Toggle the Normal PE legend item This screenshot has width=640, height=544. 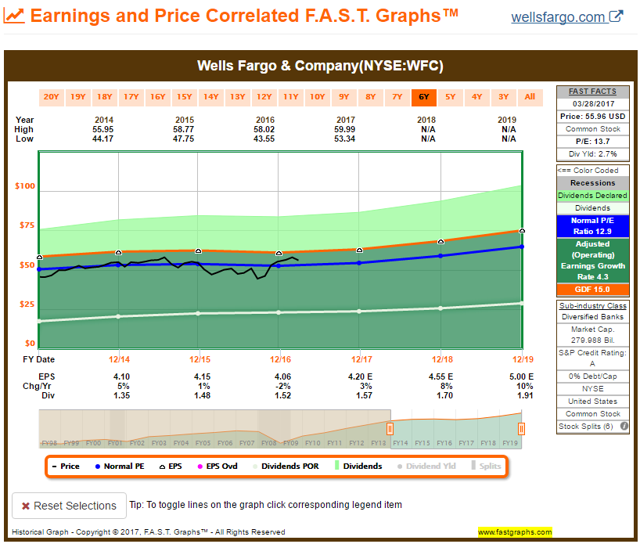pyautogui.click(x=120, y=466)
